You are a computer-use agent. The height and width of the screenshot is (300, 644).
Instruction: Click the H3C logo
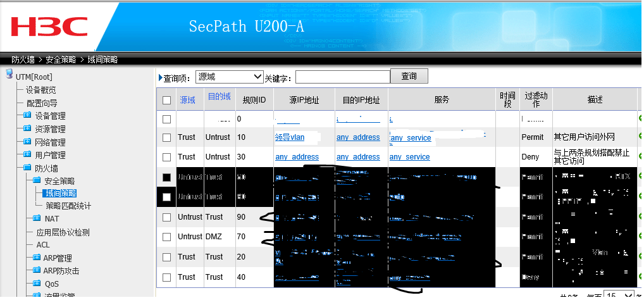(x=49, y=27)
